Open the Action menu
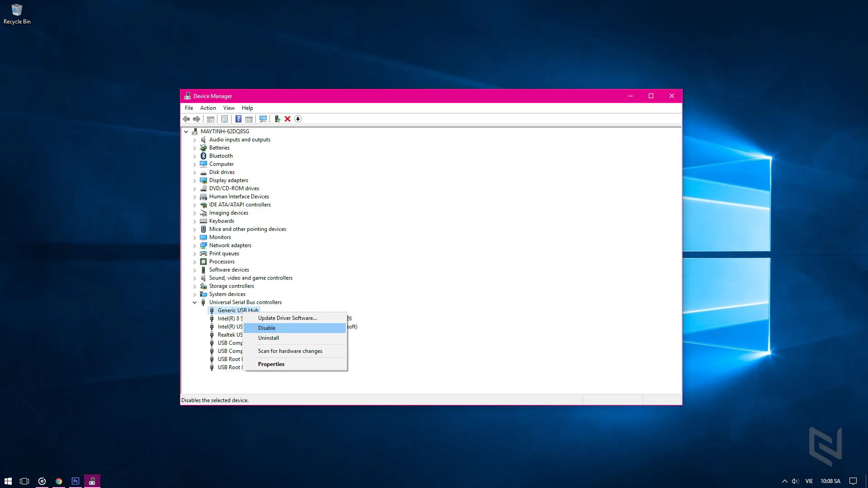Image resolution: width=868 pixels, height=488 pixels. 208,108
